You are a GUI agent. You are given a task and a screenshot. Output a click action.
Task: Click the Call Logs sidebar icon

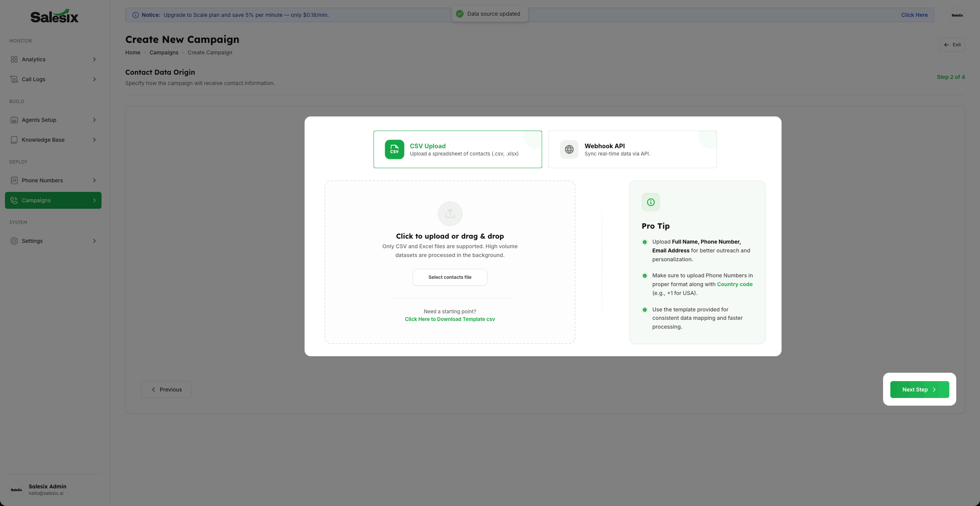14,79
